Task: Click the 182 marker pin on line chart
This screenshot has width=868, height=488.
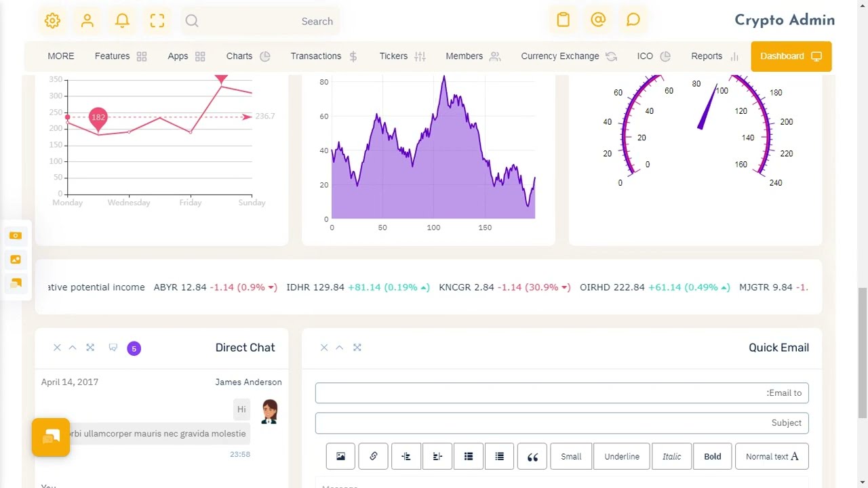Action: [x=98, y=119]
